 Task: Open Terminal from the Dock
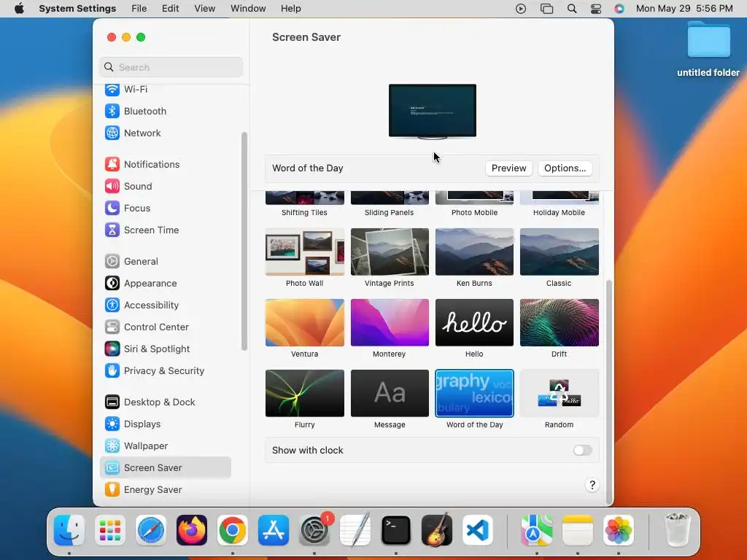pyautogui.click(x=396, y=530)
